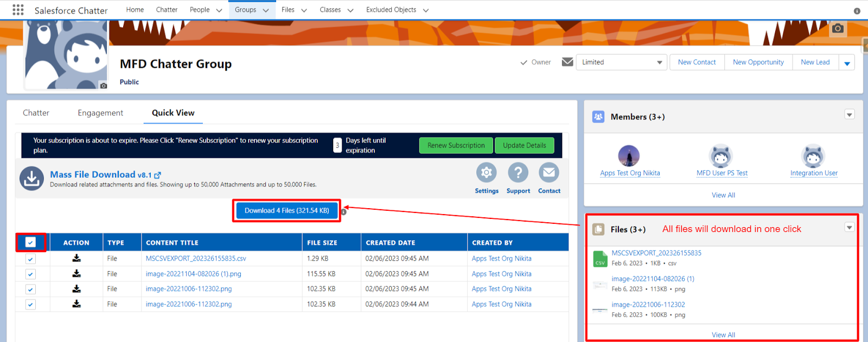The image size is (868, 342).
Task: Expand the Excluded Objects menu chevron
Action: 426,10
